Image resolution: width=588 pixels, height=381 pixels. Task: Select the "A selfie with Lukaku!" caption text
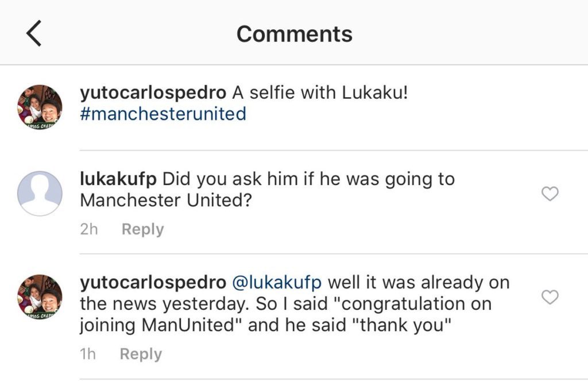pyautogui.click(x=319, y=93)
